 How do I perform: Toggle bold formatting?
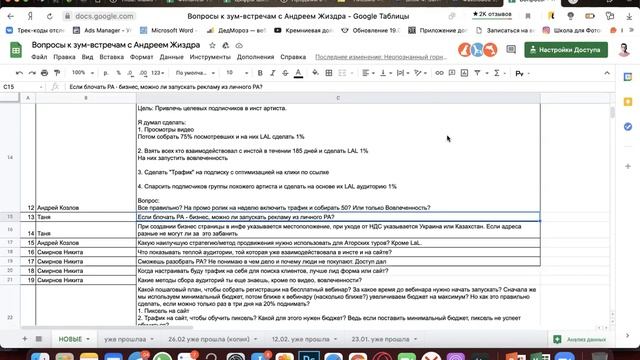click(260, 73)
